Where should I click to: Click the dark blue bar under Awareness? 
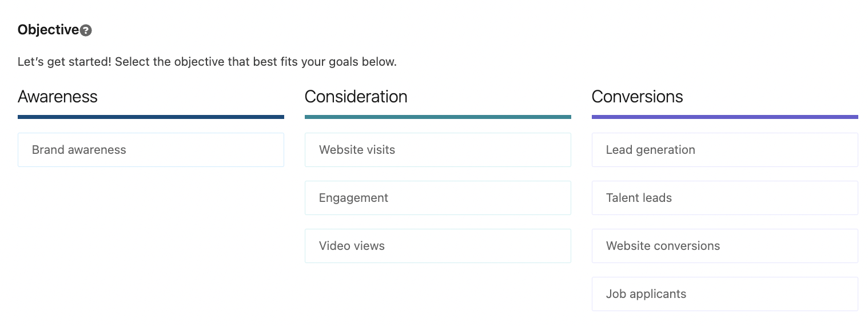(x=150, y=117)
